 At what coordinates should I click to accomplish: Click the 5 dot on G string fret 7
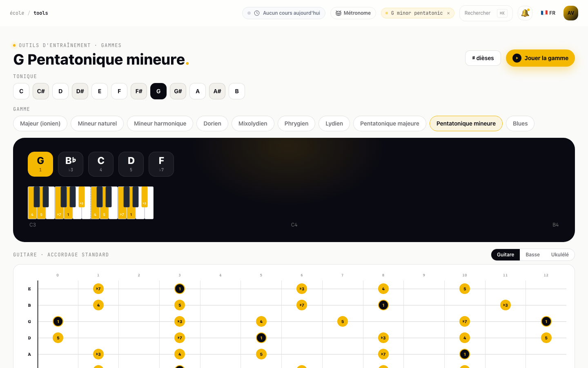(x=343, y=321)
